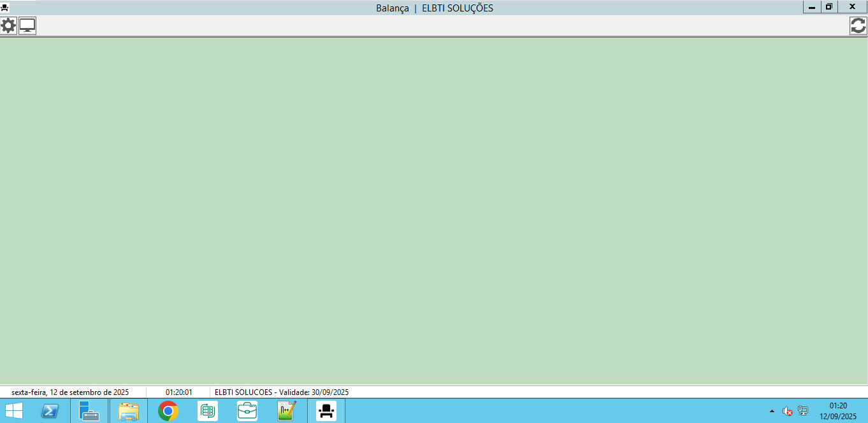Launch PowerShell from the taskbar

coord(50,411)
